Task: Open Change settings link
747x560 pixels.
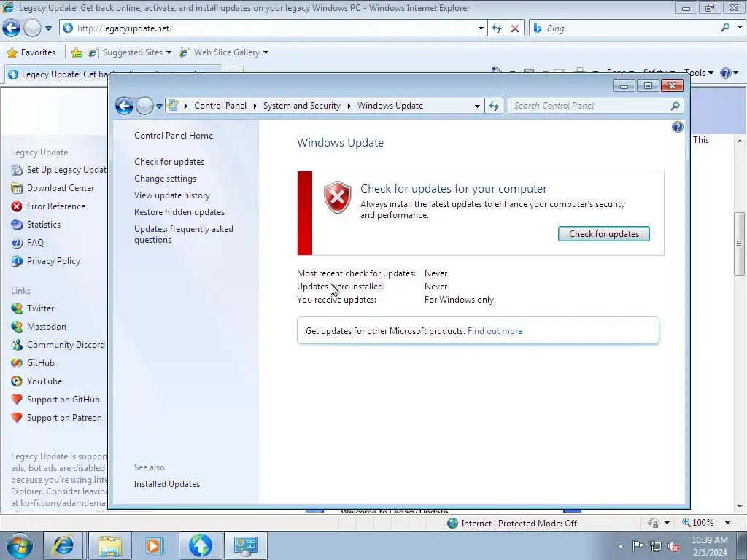Action: tap(165, 179)
